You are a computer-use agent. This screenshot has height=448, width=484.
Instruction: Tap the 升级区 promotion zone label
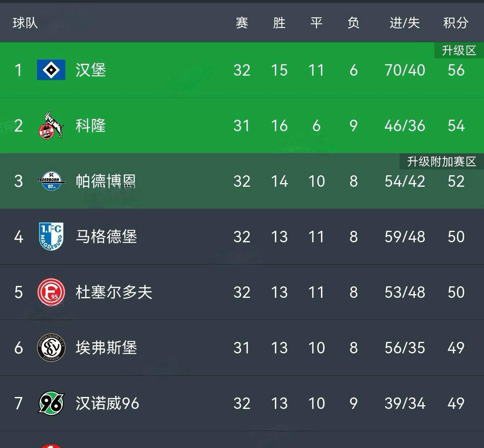pos(459,50)
